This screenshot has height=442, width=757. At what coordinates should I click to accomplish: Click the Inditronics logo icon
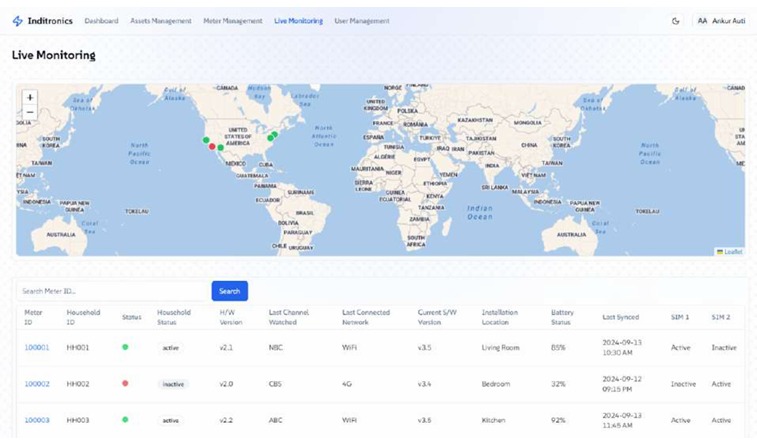pos(17,21)
